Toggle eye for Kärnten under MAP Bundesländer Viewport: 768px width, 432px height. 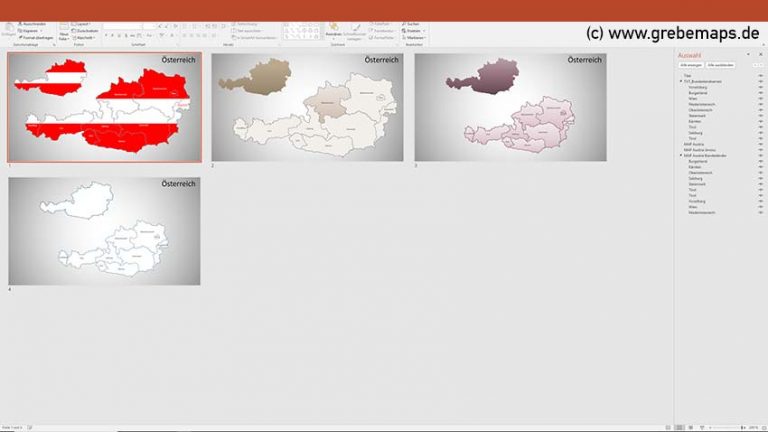pos(761,167)
